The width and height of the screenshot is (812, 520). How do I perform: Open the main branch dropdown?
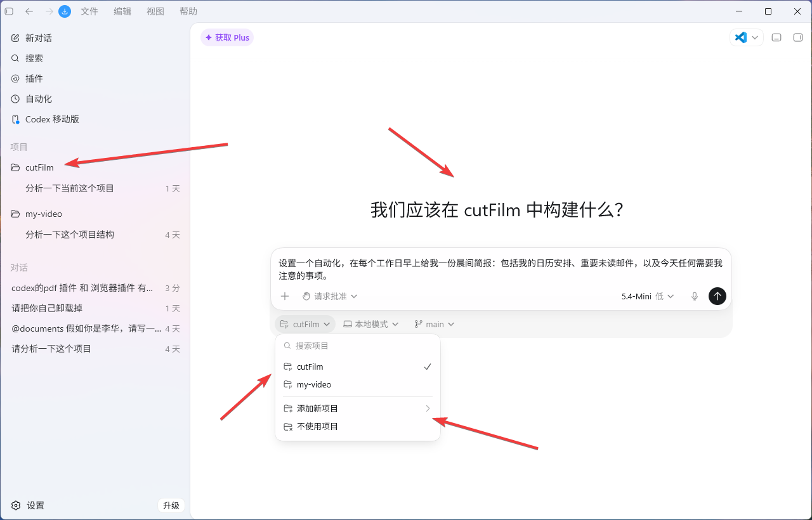(435, 324)
